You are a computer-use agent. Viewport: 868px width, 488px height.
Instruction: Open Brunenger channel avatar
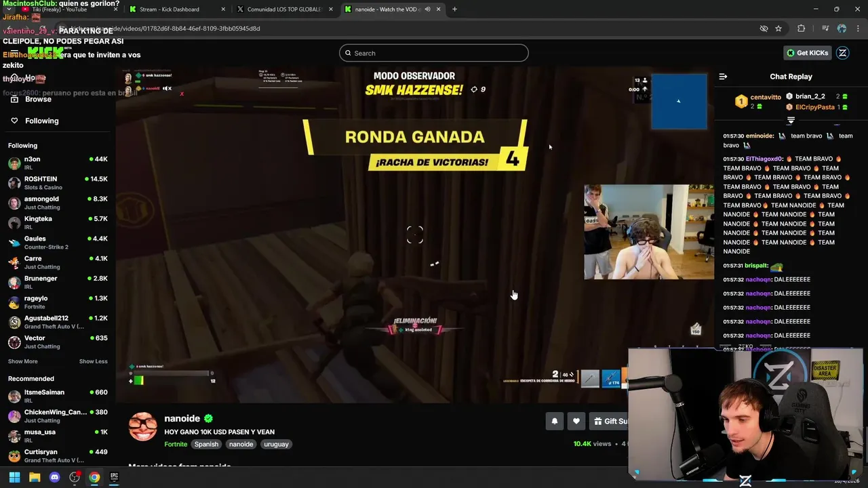tap(14, 282)
